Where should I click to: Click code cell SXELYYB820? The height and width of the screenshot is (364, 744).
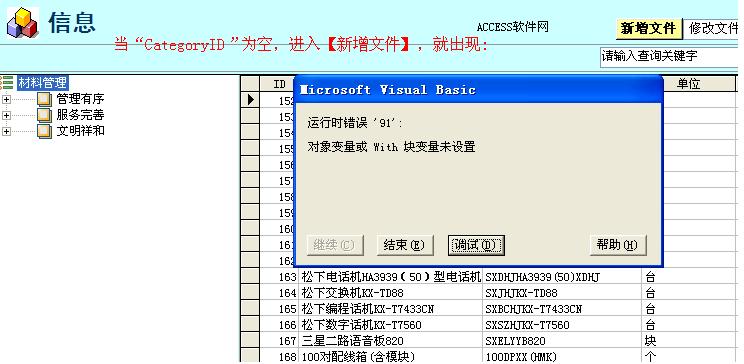tap(562, 341)
